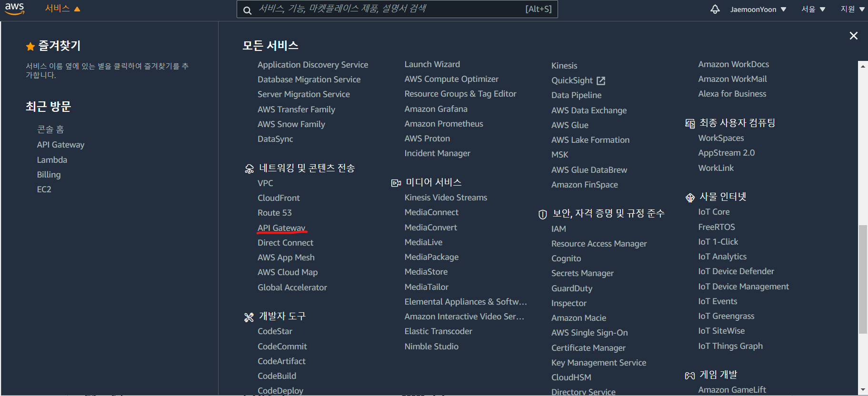Viewport: 868px width, 396px height.
Task: Open WorkSpaces service
Action: click(721, 138)
